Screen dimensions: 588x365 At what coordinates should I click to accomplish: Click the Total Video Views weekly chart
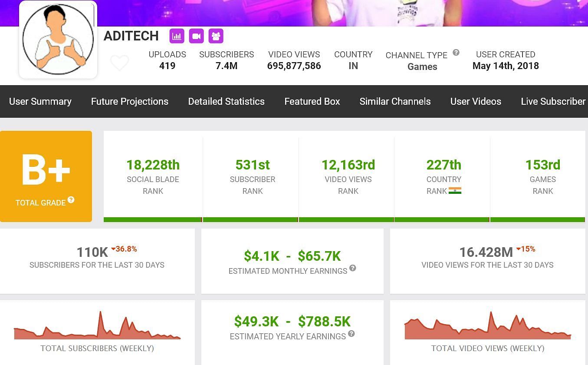point(488,325)
